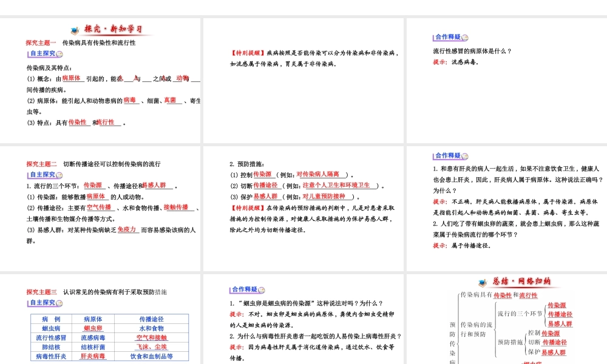
Task: Click the table cell 空气和接触
Action: 151,338
